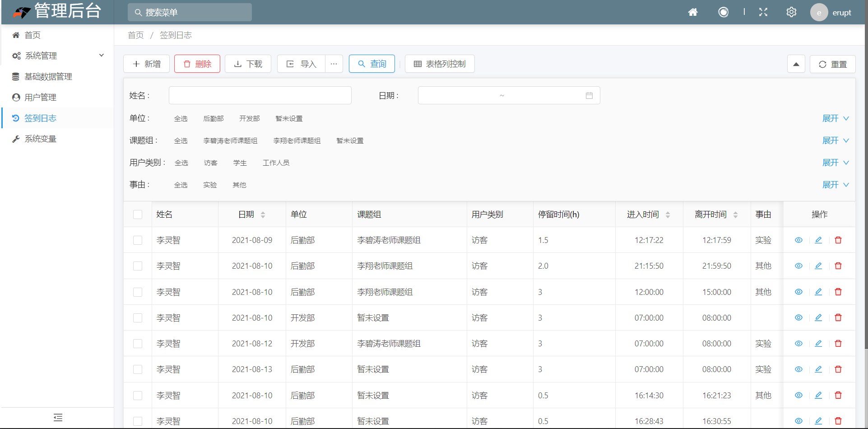Delete the 2021-08-13 record

[838, 369]
